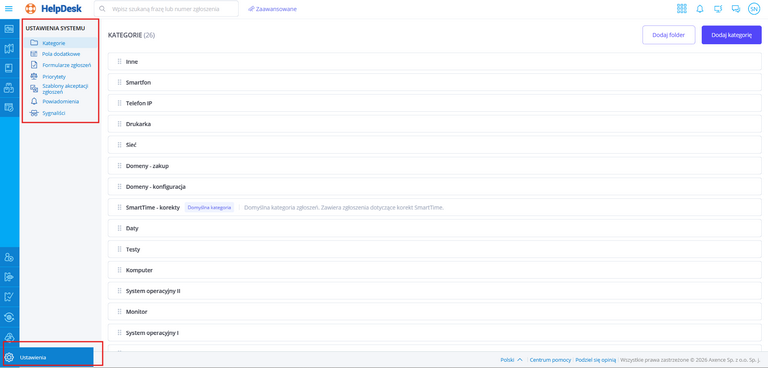Open the dashboard icon in left rail
This screenshot has height=368, width=768.
[9, 29]
